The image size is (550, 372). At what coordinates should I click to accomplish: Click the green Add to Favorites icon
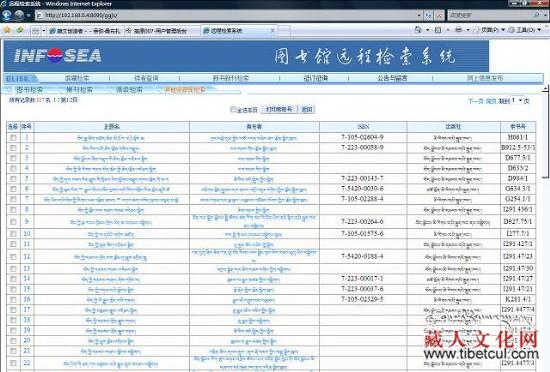(20, 30)
